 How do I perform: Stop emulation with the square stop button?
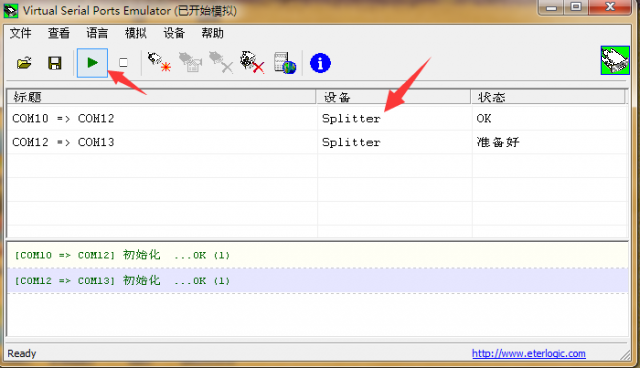(x=123, y=62)
